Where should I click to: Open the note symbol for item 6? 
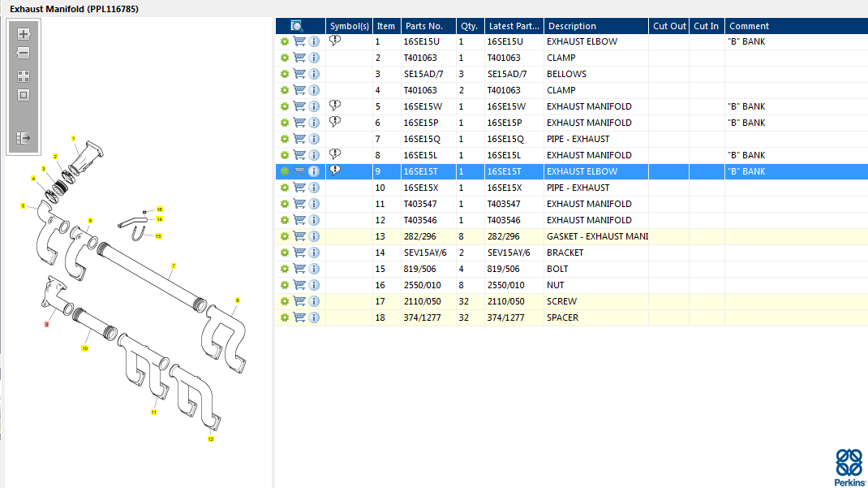pyautogui.click(x=335, y=122)
